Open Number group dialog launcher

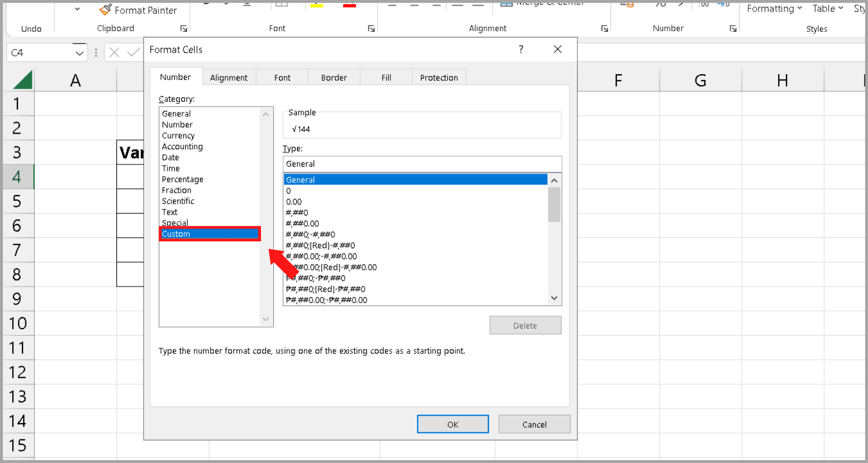click(x=733, y=28)
